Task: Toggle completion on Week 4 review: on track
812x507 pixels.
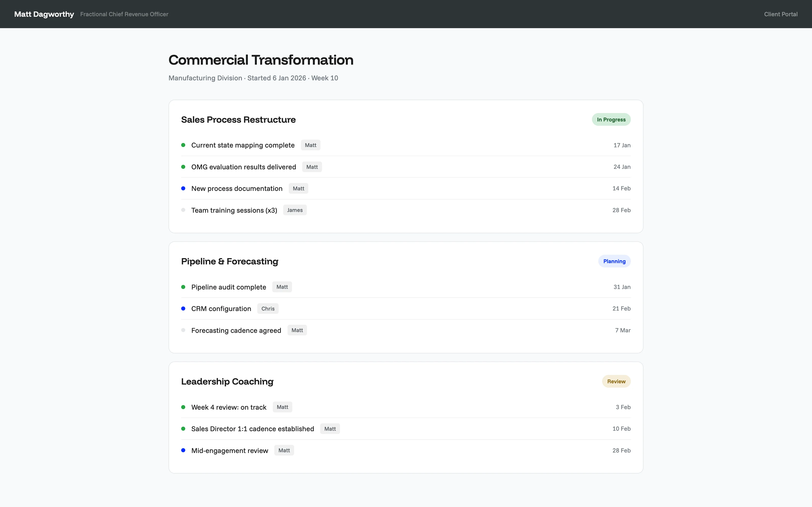Action: 183,407
